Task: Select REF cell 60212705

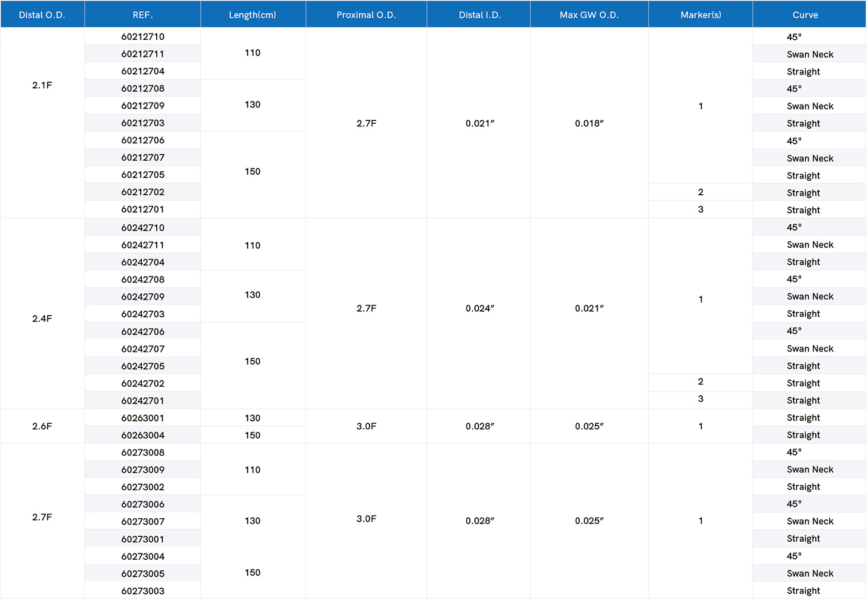Action: click(x=143, y=175)
